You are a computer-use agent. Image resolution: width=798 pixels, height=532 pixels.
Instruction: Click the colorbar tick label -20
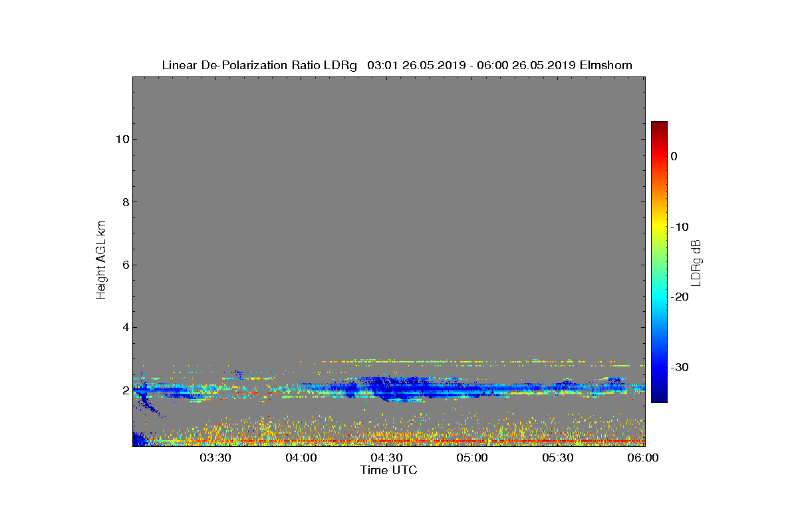(x=679, y=297)
